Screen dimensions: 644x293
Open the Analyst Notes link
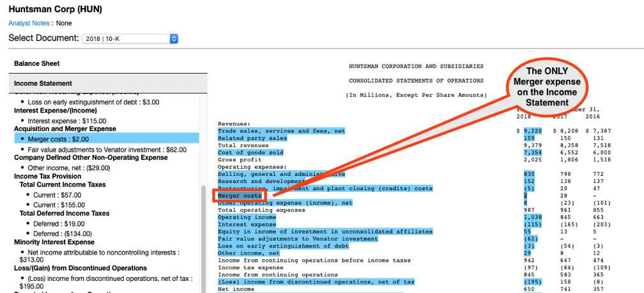tap(29, 23)
